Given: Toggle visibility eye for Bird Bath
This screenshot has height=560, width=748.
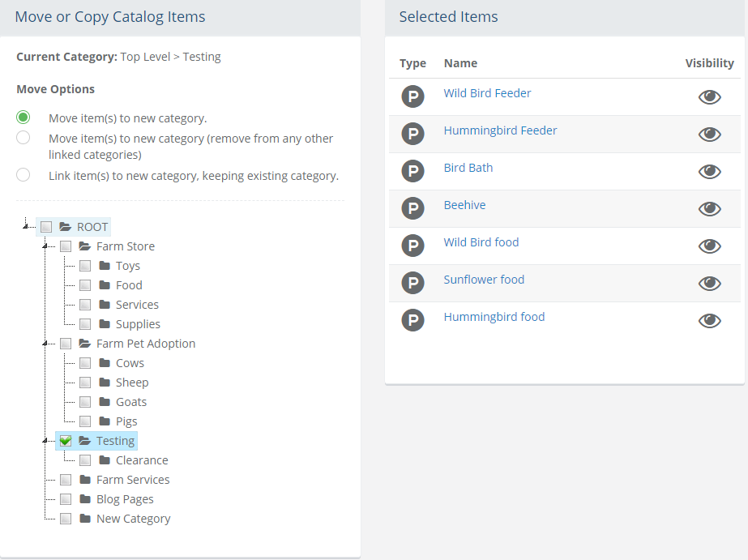Looking at the screenshot, I should coord(709,172).
